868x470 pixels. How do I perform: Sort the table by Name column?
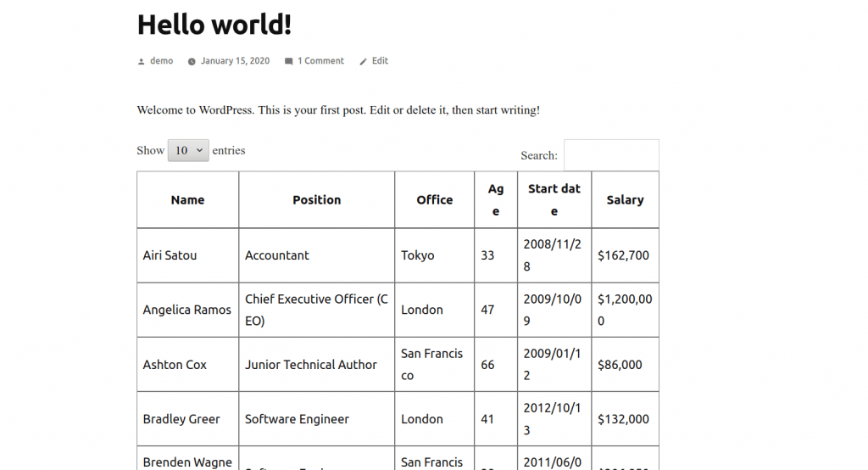pos(187,199)
